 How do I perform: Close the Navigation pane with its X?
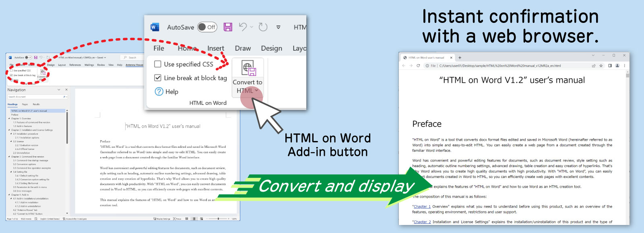[x=66, y=90]
